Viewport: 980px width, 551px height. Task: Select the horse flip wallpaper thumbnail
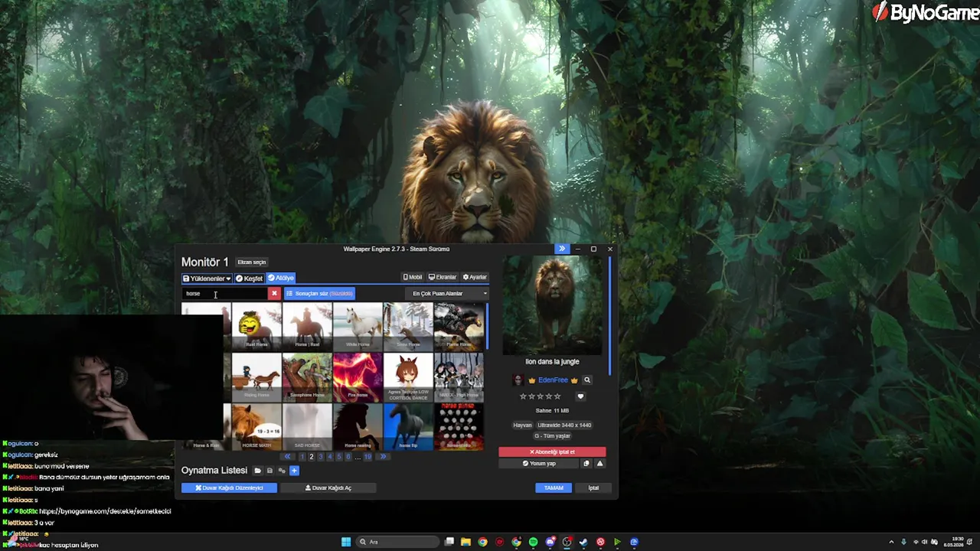pos(408,427)
